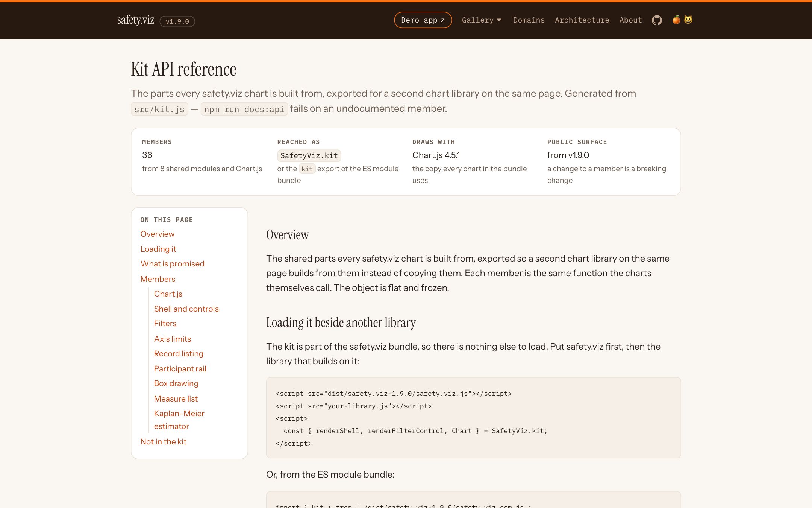Jump to the Loading it section link
Viewport: 812px width, 508px height.
click(158, 249)
